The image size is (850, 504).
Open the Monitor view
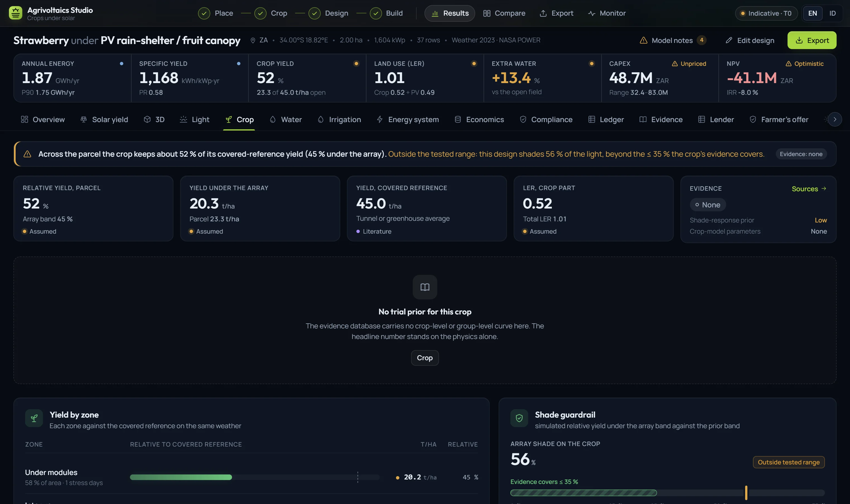coord(607,13)
